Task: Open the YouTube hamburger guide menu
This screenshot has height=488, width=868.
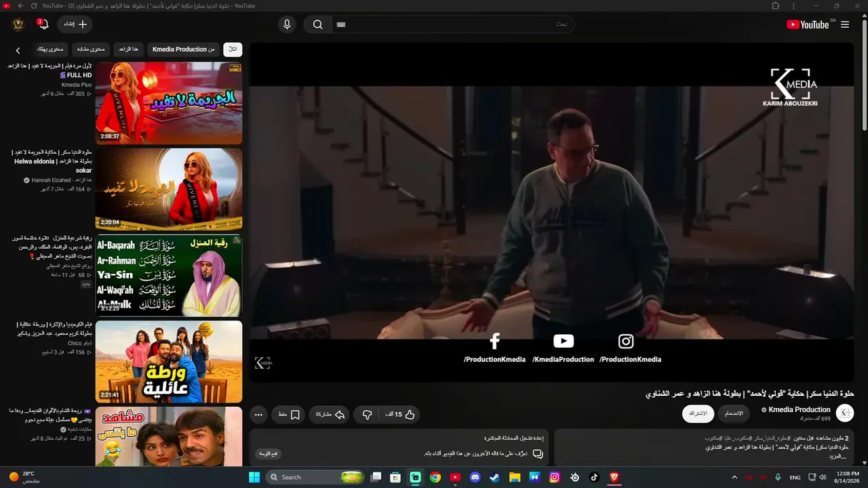Action: click(845, 24)
